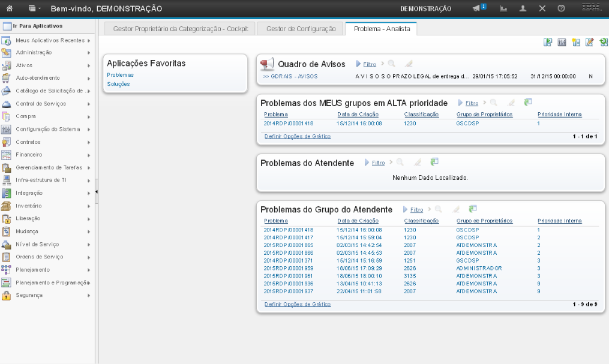Open the user profile icon
Image resolution: width=609 pixels, height=364 pixels.
523,8
